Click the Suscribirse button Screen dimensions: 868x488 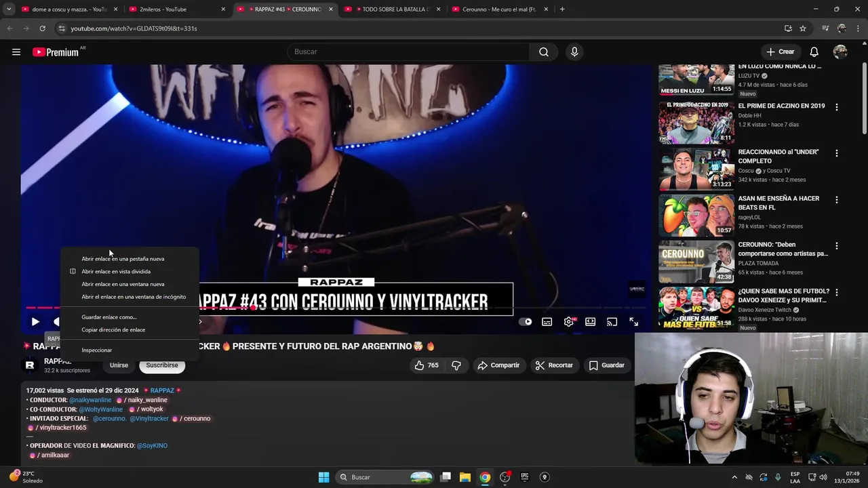(x=162, y=365)
